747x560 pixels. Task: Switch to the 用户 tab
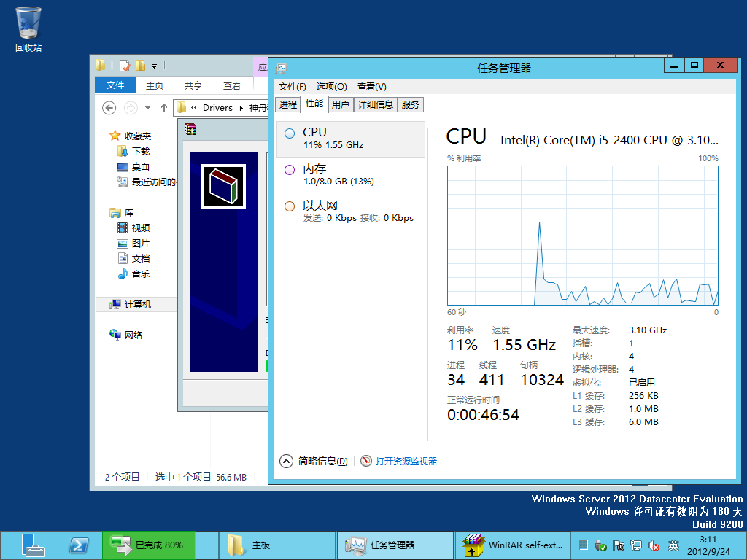(x=340, y=105)
